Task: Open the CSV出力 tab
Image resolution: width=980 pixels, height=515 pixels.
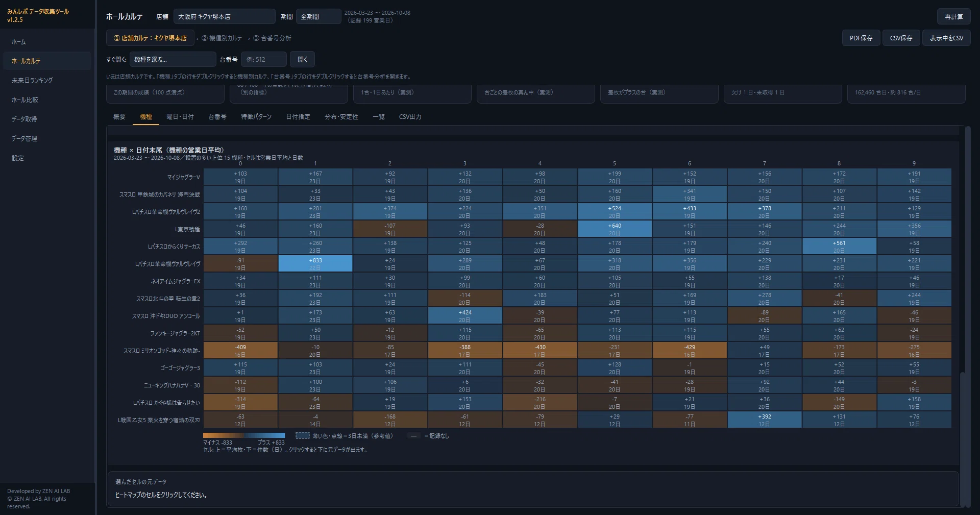Action: (x=410, y=117)
